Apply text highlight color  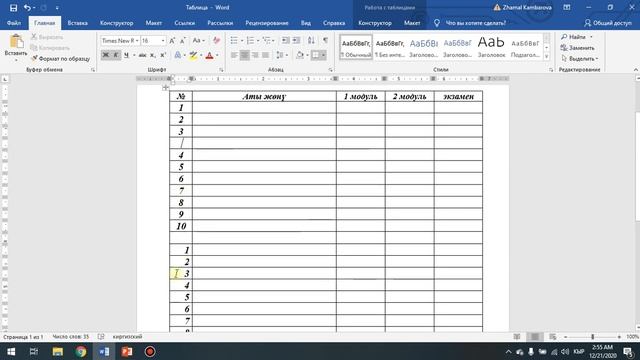pyautogui.click(x=193, y=55)
